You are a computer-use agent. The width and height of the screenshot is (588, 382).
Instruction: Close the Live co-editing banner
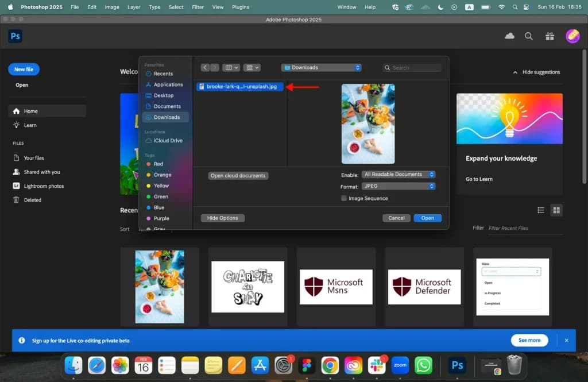click(567, 340)
